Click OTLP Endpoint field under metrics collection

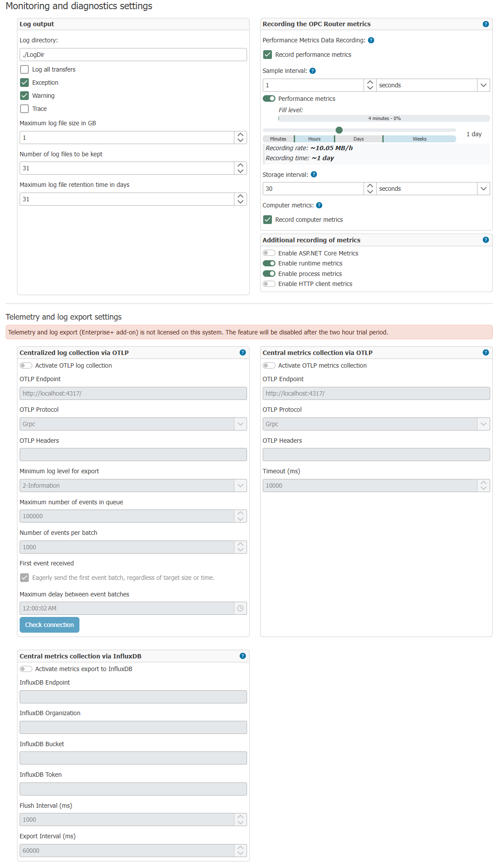376,393
